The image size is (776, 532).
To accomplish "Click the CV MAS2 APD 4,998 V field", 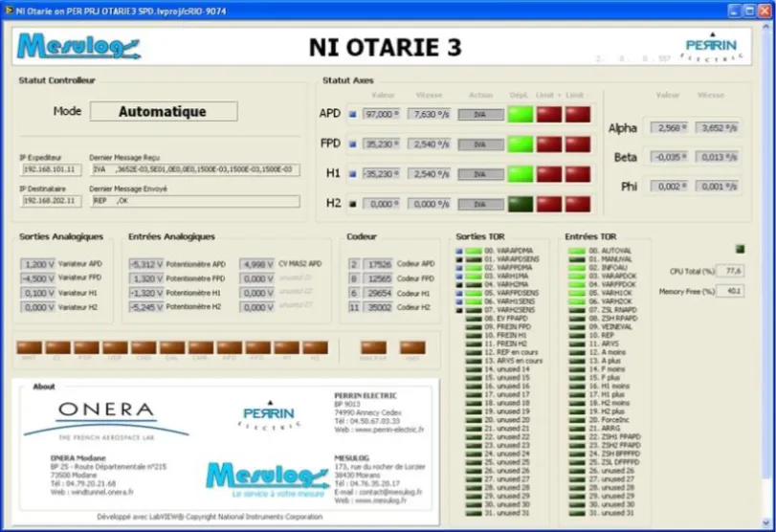I will pos(256,264).
